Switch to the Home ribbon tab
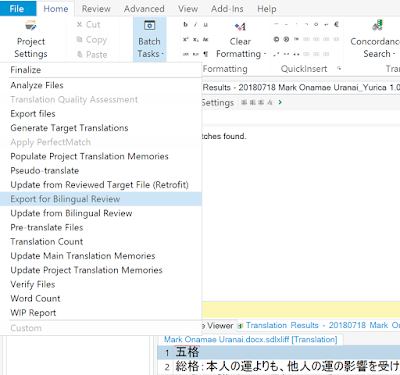Viewport: 400px width, 375px height. 56,9
